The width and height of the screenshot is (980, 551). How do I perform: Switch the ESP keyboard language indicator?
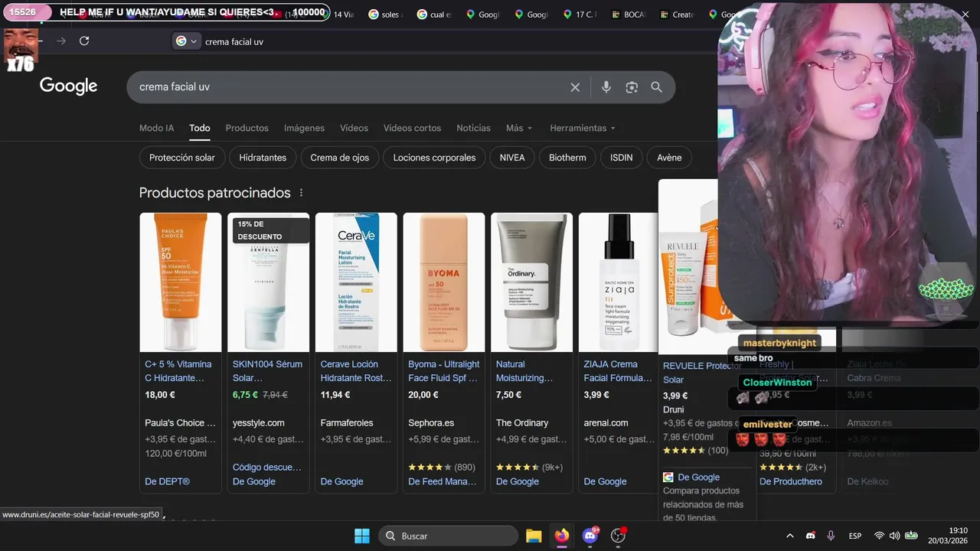pos(855,536)
